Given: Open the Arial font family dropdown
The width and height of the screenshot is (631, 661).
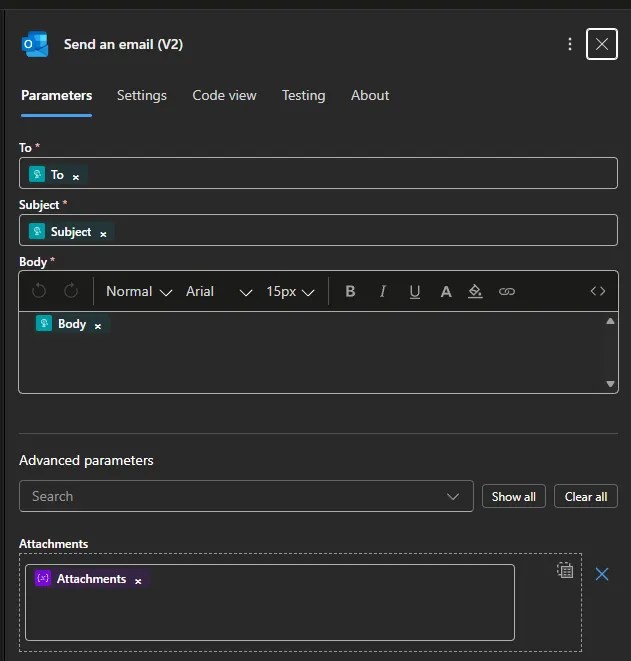Looking at the screenshot, I should 218,291.
